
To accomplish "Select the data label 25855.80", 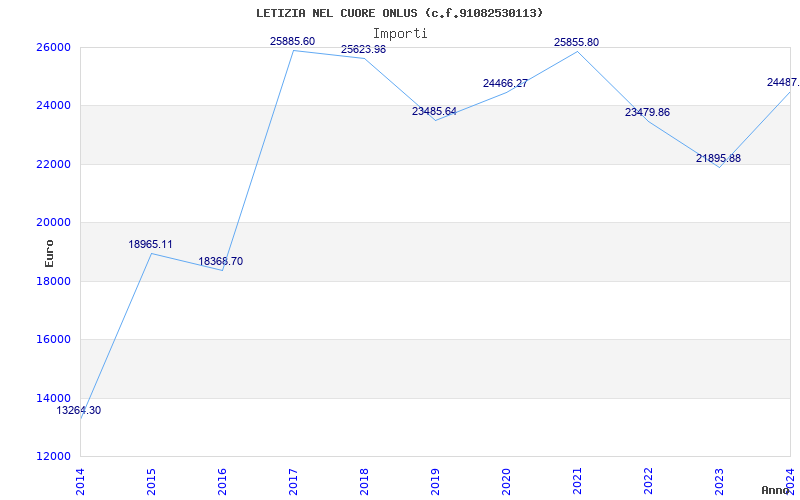I will pyautogui.click(x=577, y=42).
